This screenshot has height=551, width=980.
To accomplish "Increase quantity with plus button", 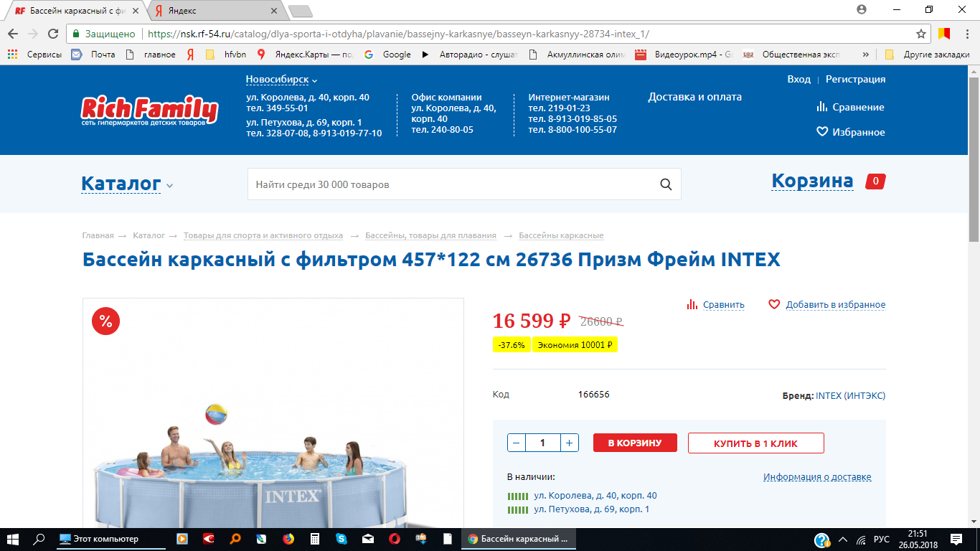I will point(569,443).
